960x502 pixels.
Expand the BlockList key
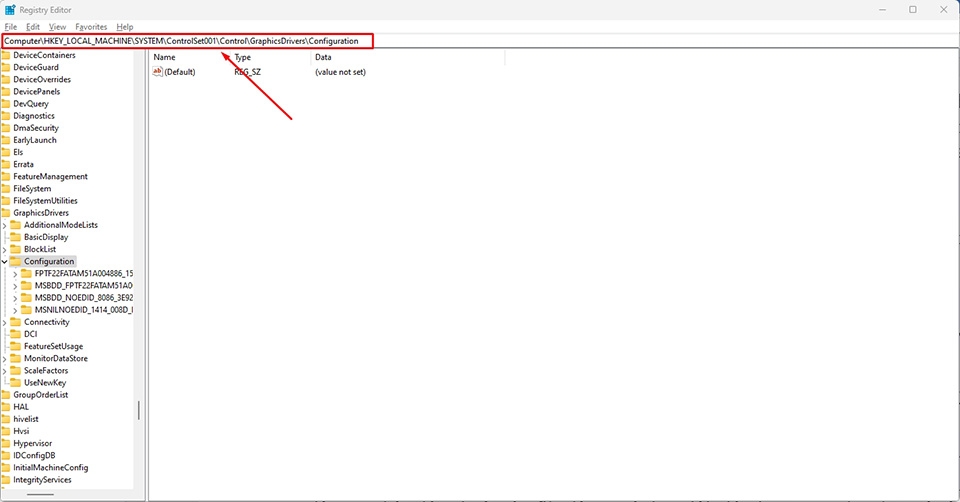click(x=5, y=250)
